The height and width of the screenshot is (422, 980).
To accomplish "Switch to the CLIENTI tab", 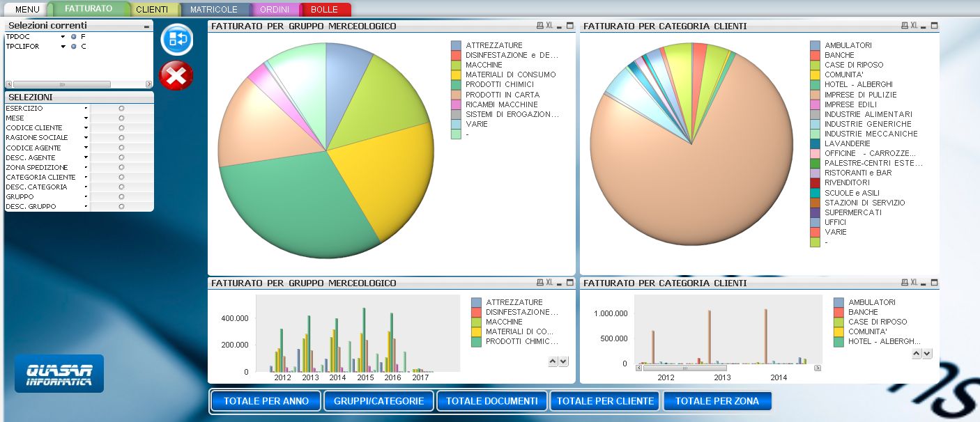I will click(x=151, y=10).
